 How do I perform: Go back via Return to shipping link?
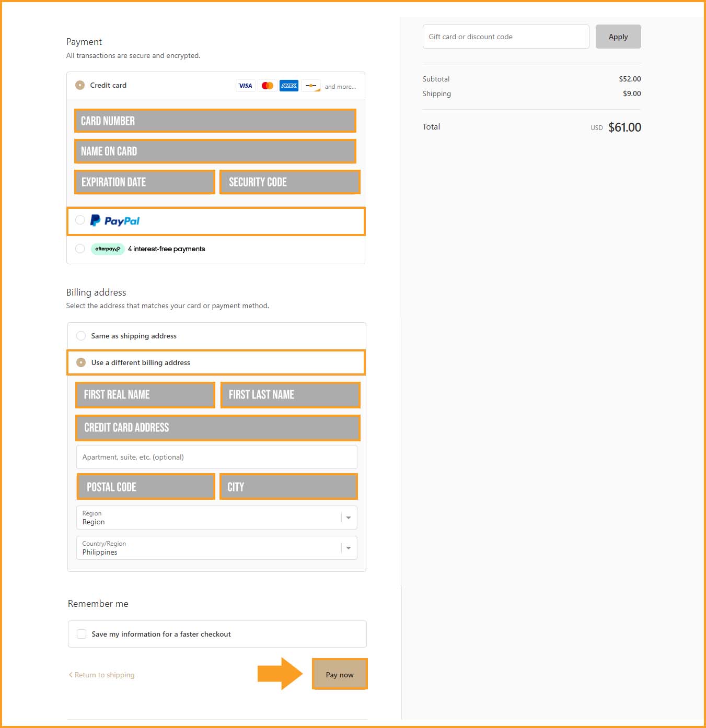(x=101, y=675)
